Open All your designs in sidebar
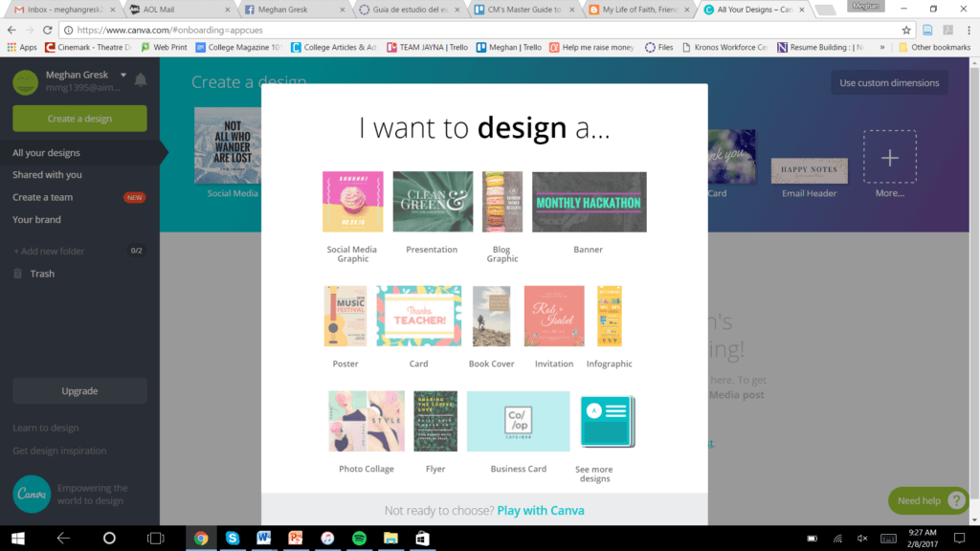This screenshot has height=551, width=980. [46, 152]
